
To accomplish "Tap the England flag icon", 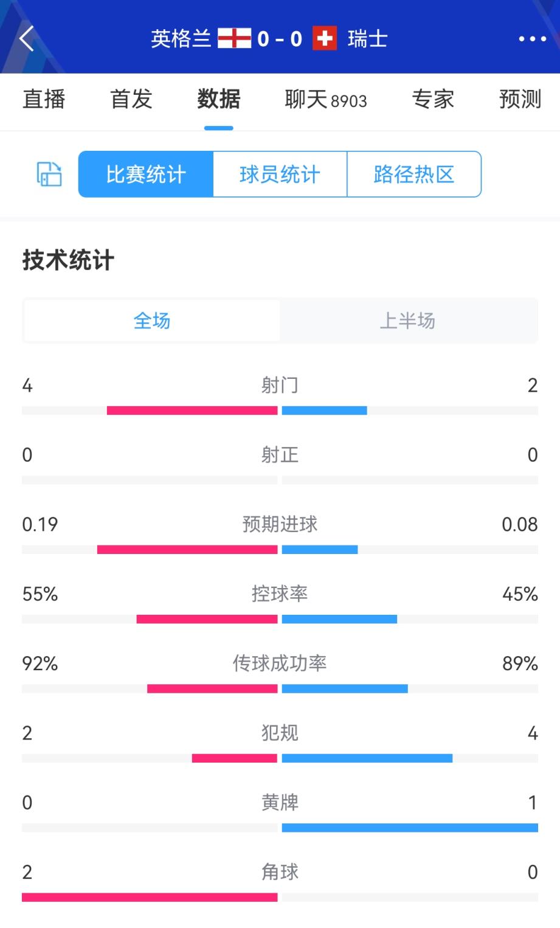I will 234,38.
